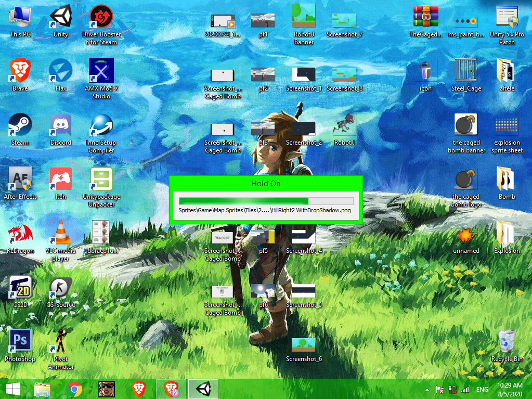
Task: Open the ENG language indicator
Action: click(x=482, y=390)
